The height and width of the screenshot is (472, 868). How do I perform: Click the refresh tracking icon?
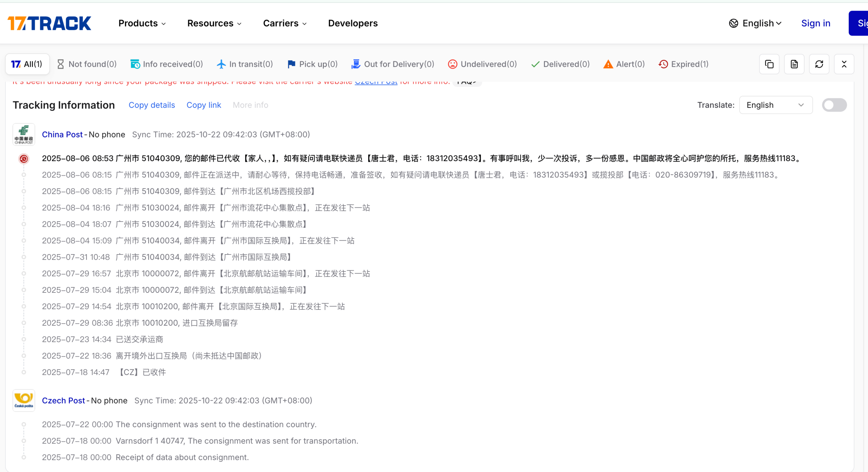click(819, 64)
